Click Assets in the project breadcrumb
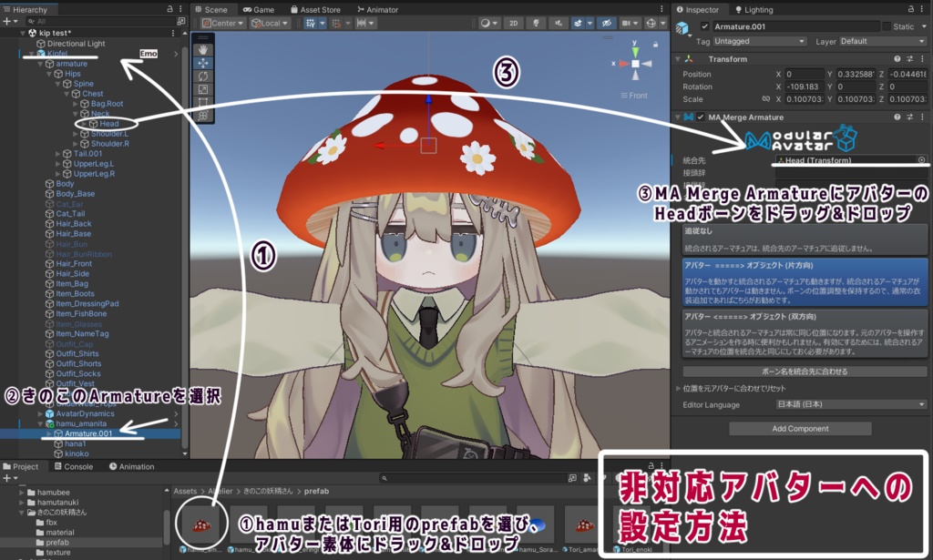933x560 pixels. click(x=185, y=491)
